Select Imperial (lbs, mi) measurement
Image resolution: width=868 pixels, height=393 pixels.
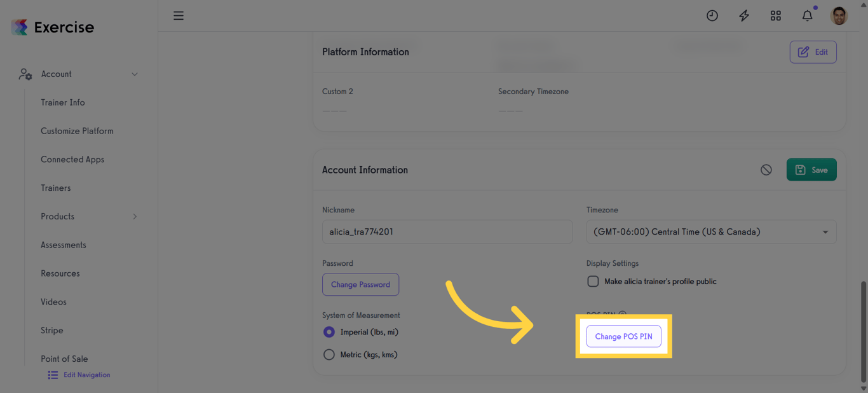tap(329, 332)
